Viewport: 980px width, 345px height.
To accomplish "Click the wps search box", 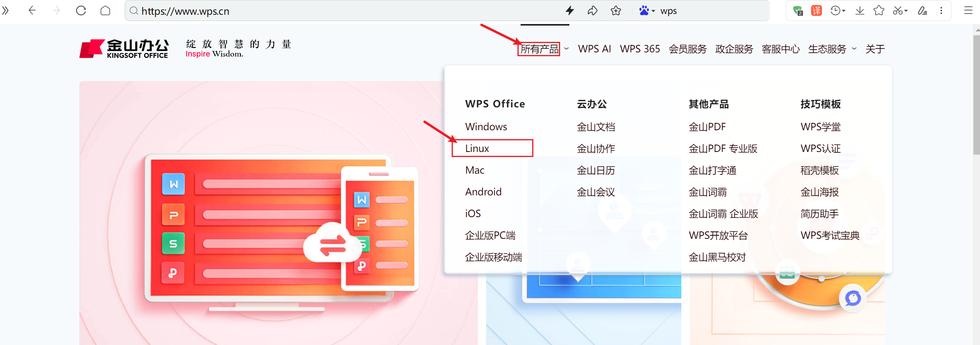I will click(x=713, y=11).
